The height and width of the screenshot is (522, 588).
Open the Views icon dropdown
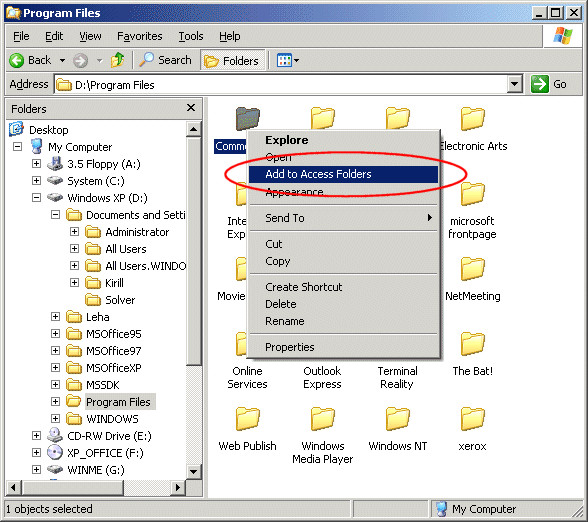click(x=288, y=60)
